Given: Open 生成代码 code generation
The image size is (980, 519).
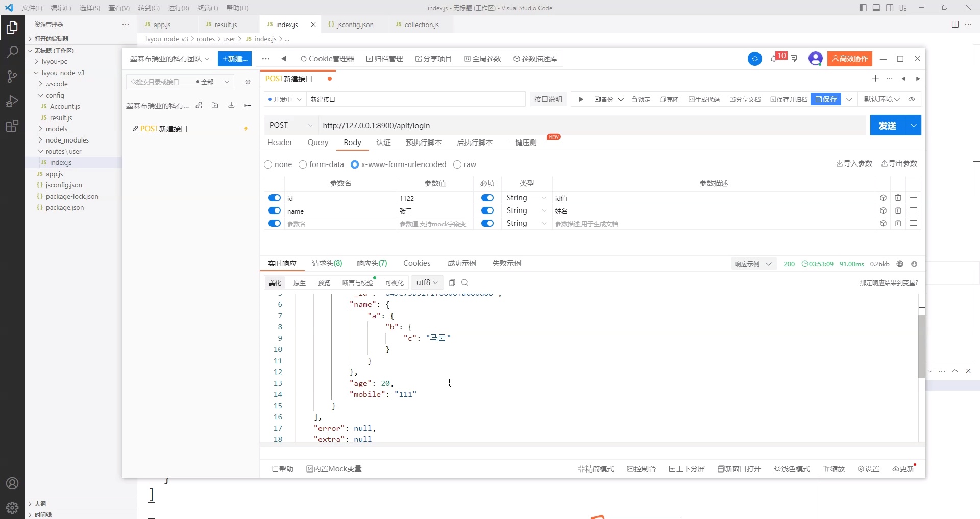Looking at the screenshot, I should pyautogui.click(x=704, y=99).
